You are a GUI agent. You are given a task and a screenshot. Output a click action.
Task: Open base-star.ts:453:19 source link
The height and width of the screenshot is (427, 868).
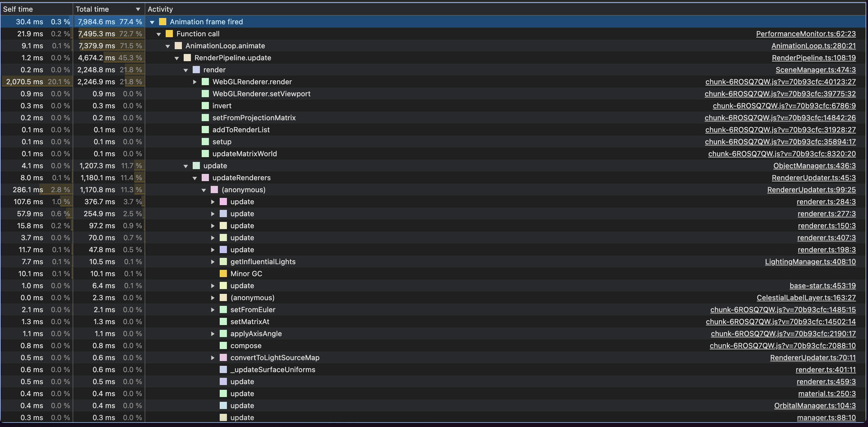(822, 285)
